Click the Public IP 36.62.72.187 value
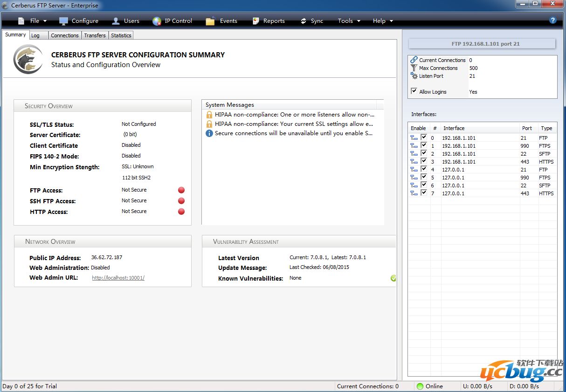Screen dimensions: 566x392 click(107, 257)
